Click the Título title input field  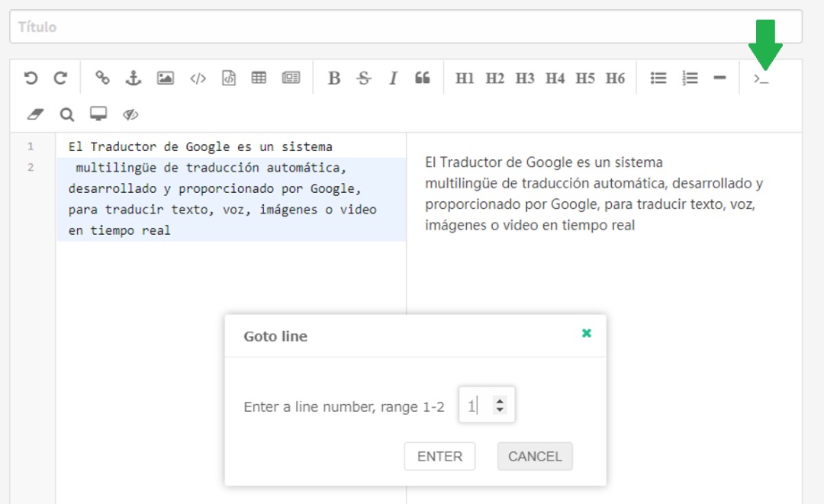pyautogui.click(x=406, y=27)
